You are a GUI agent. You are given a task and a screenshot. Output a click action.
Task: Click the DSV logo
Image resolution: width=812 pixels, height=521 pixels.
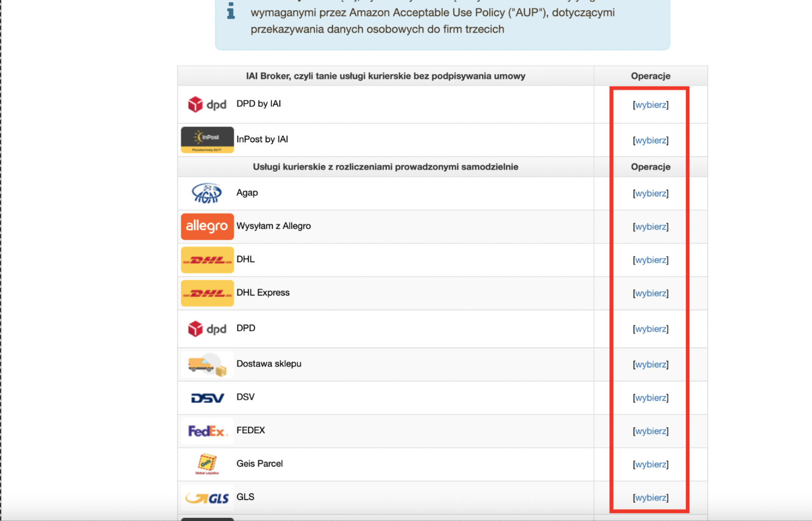click(207, 398)
